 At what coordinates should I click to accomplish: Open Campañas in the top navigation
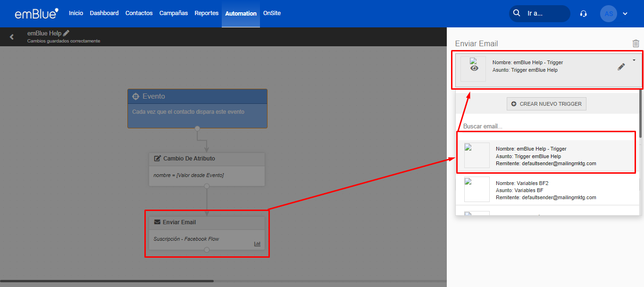click(x=174, y=13)
